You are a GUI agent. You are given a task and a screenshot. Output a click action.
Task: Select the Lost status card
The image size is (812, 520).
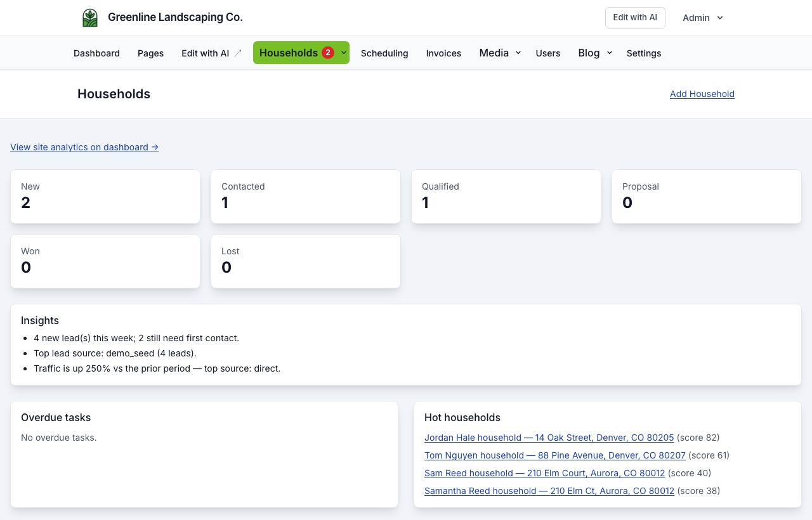coord(306,261)
